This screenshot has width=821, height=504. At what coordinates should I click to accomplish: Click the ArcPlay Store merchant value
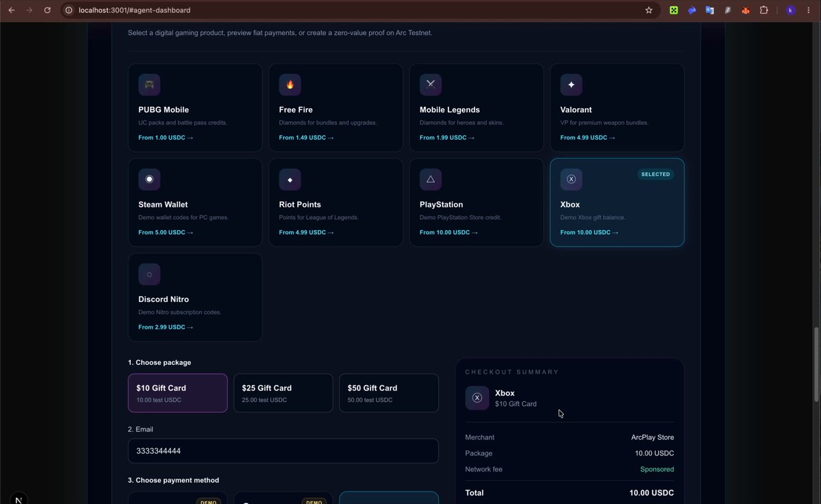pos(653,438)
